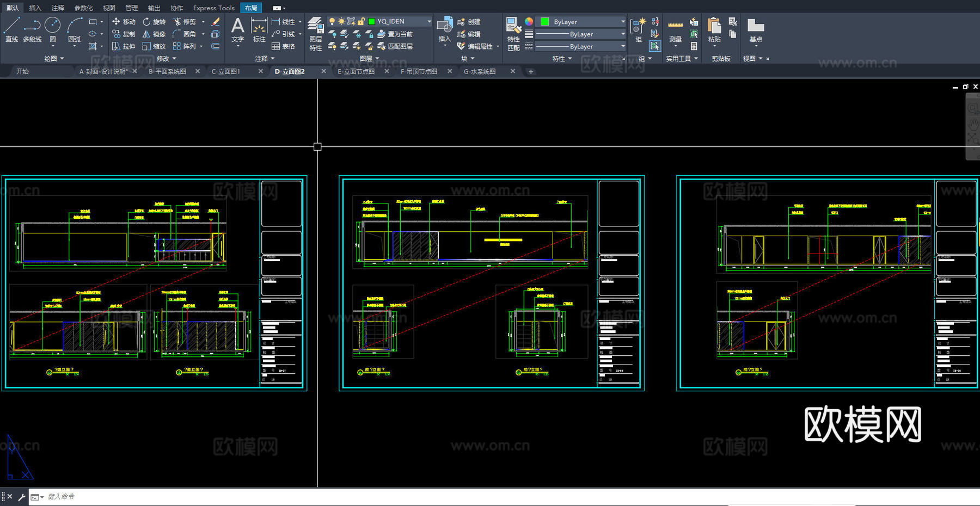
Task: Switch to E-立面节点图 drawing tab
Action: (x=356, y=71)
